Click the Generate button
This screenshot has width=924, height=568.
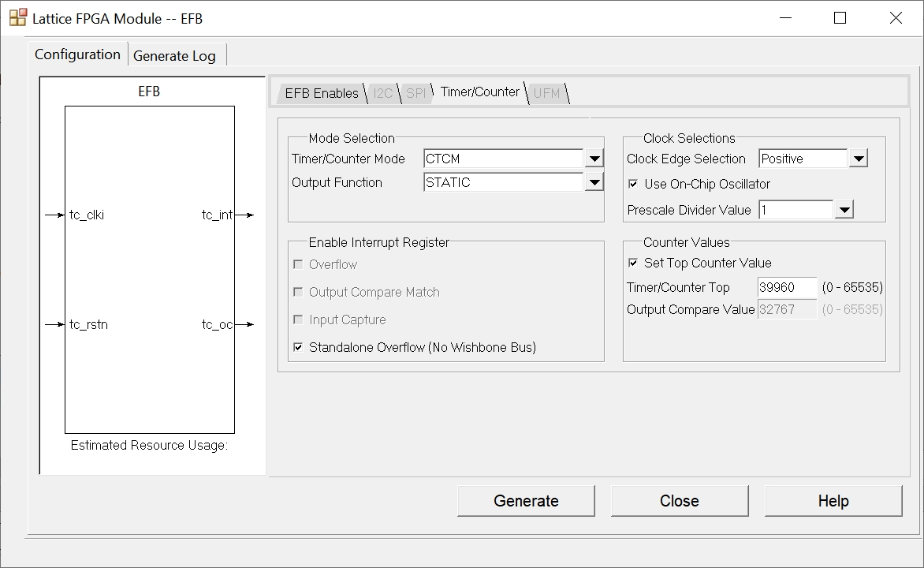tap(526, 501)
